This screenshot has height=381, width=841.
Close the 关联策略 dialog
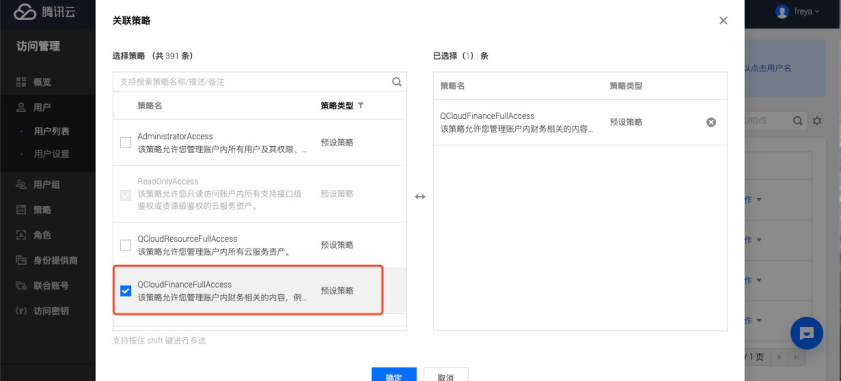point(723,21)
